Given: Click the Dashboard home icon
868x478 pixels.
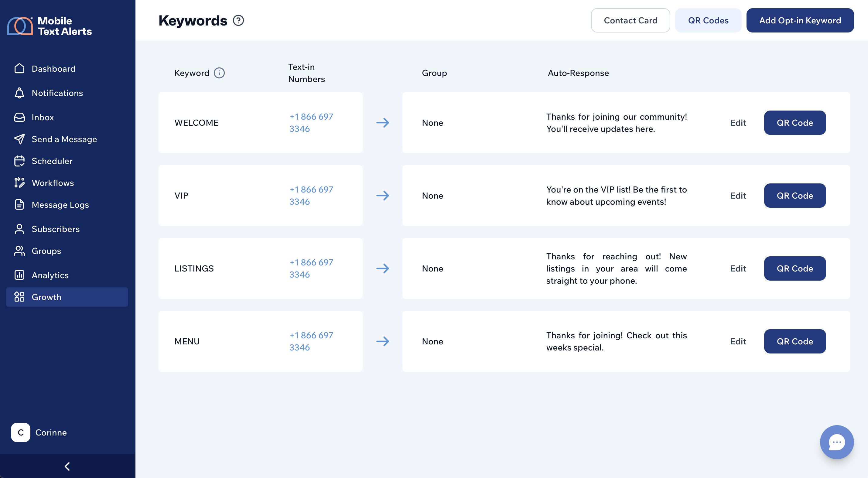Looking at the screenshot, I should pyautogui.click(x=19, y=68).
